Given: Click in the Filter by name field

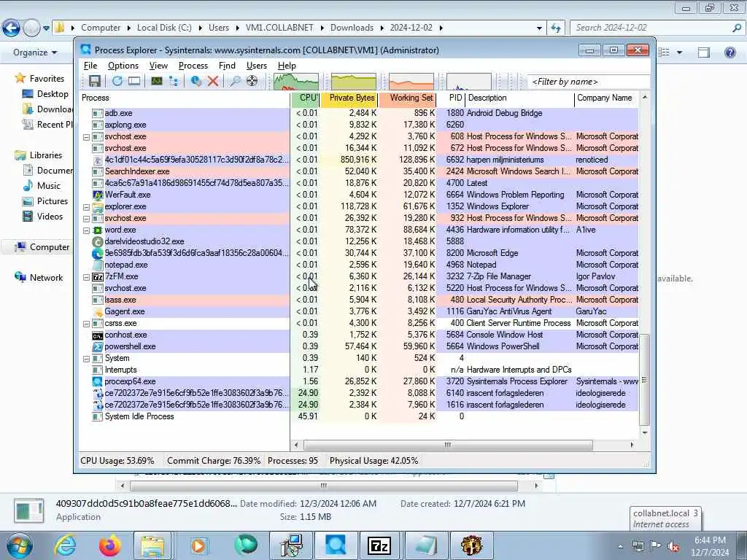Looking at the screenshot, I should [x=589, y=82].
